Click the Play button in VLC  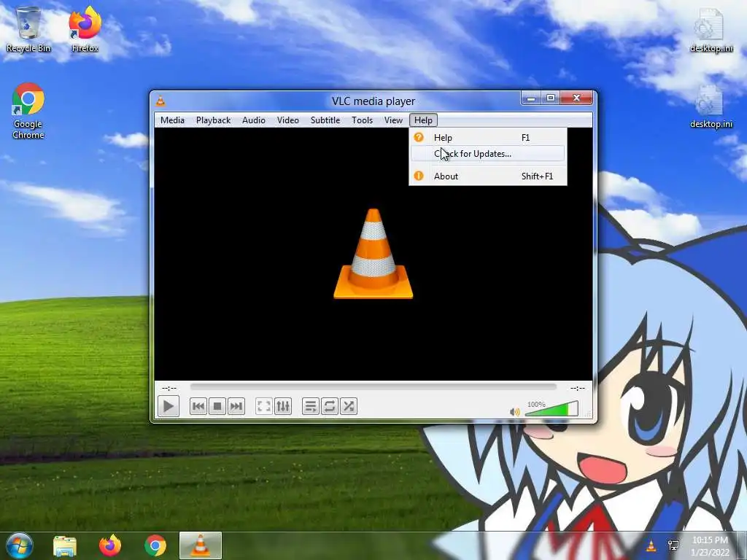click(169, 406)
